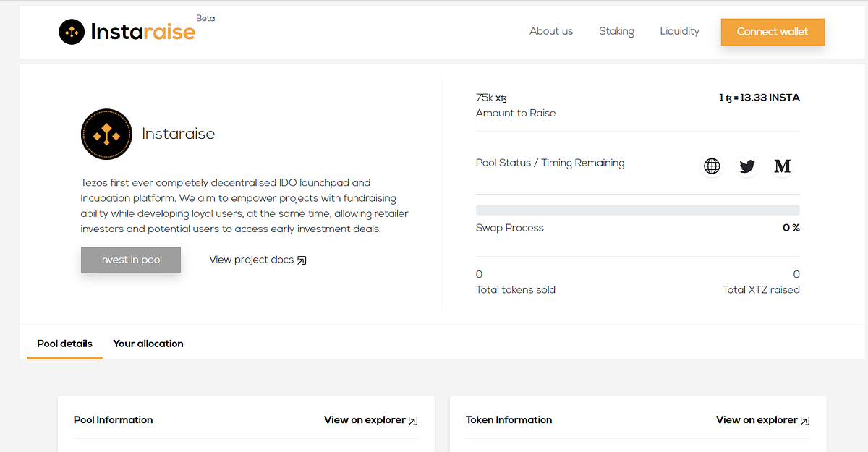This screenshot has width=868, height=452.
Task: Open View on explorer for Pool Information
Action: pyautogui.click(x=371, y=419)
